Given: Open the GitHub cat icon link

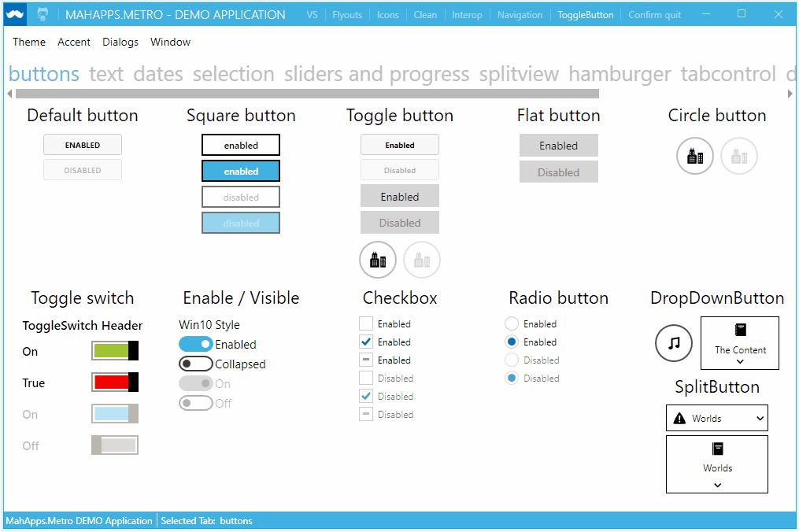Looking at the screenshot, I should [x=43, y=15].
